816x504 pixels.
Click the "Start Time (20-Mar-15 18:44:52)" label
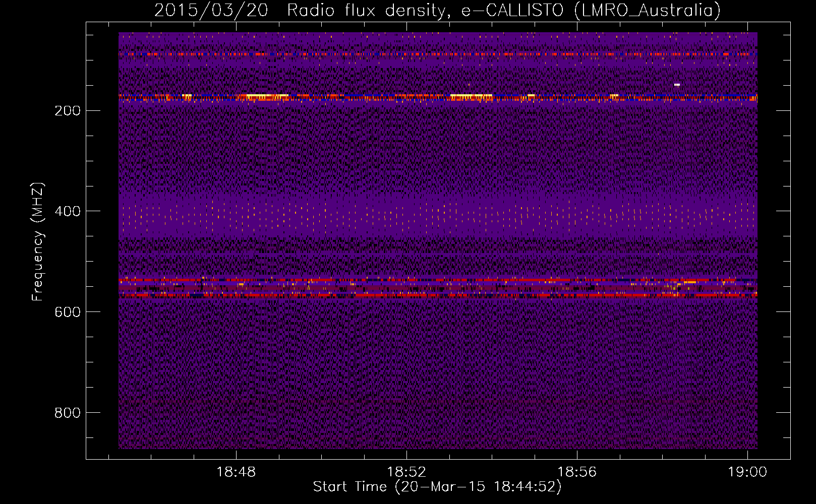[x=437, y=487]
